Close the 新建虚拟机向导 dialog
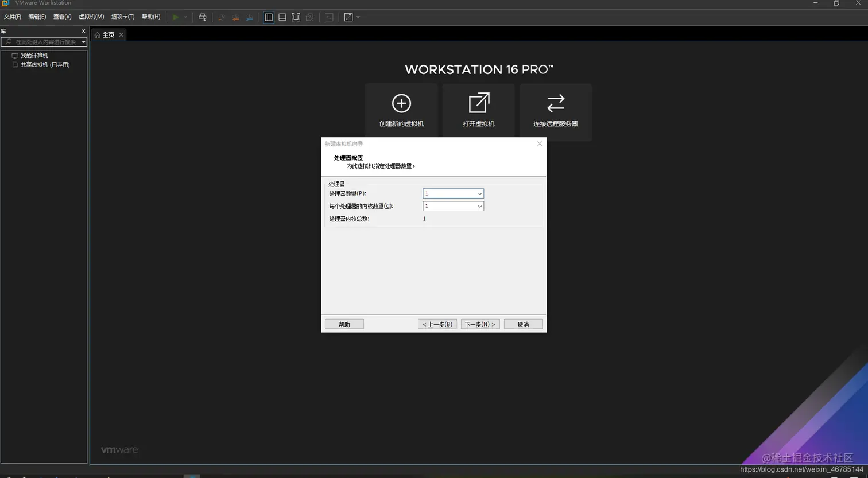The height and width of the screenshot is (478, 868). click(x=540, y=143)
